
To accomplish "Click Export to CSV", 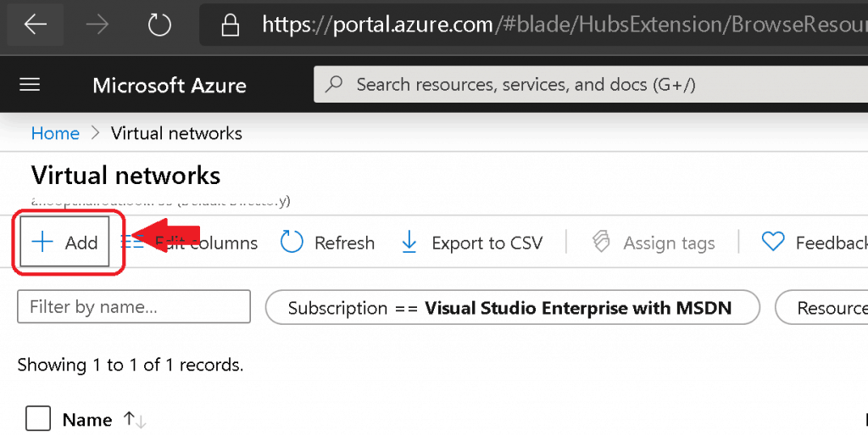I will tap(471, 243).
